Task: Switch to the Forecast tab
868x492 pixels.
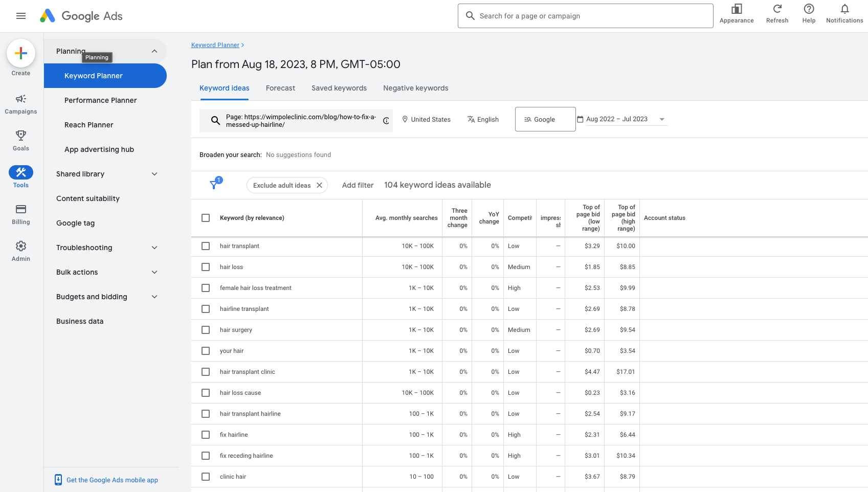Action: [x=280, y=88]
